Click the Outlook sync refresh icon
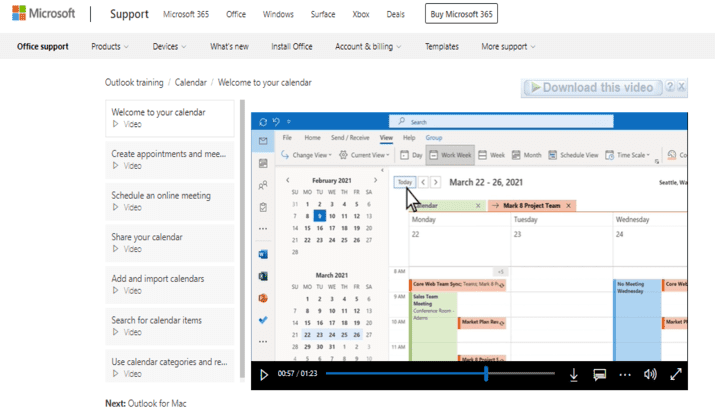The width and height of the screenshot is (715, 420). 263,122
